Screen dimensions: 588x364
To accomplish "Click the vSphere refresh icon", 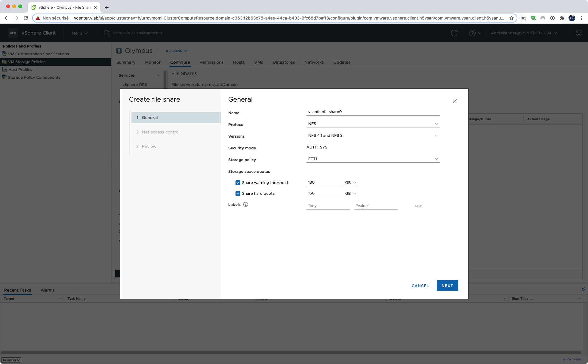I will (x=454, y=33).
